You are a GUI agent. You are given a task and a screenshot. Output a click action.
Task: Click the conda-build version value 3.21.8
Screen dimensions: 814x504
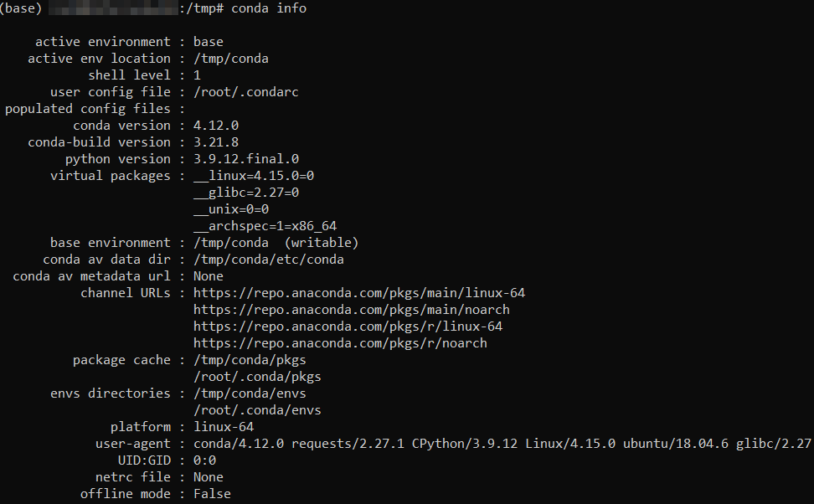coord(216,142)
